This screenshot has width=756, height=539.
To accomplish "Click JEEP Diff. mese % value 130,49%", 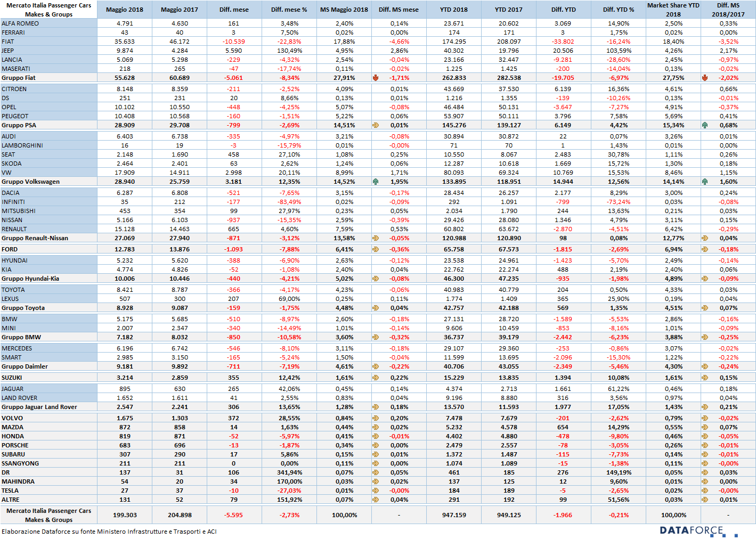I will click(x=289, y=51).
